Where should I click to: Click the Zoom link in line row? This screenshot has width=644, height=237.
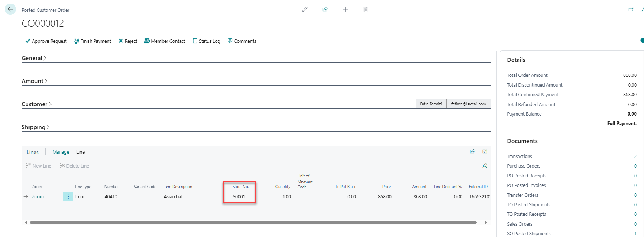tap(38, 197)
